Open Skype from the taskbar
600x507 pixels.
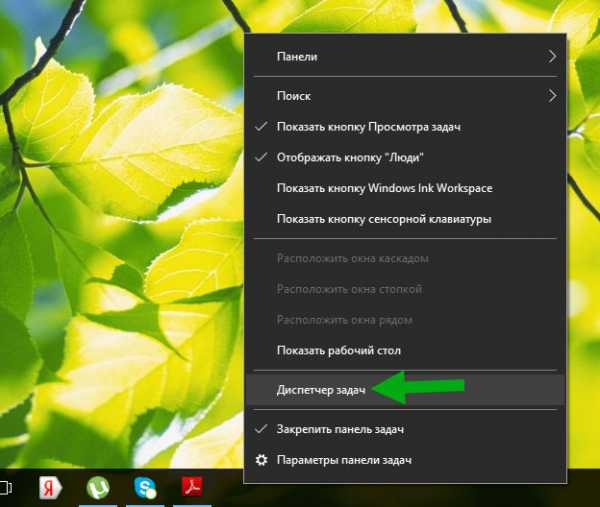145,488
